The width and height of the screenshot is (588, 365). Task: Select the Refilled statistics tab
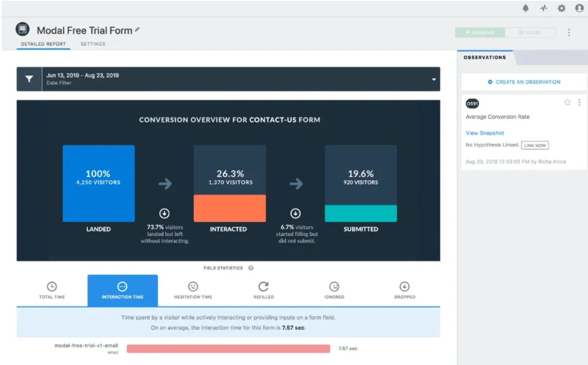[x=263, y=290]
